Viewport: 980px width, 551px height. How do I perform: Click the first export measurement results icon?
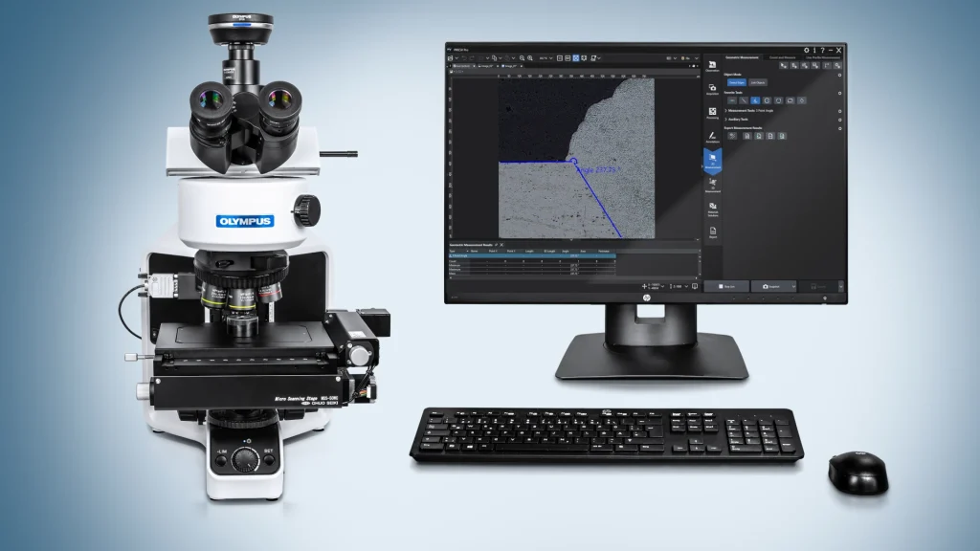(x=732, y=136)
